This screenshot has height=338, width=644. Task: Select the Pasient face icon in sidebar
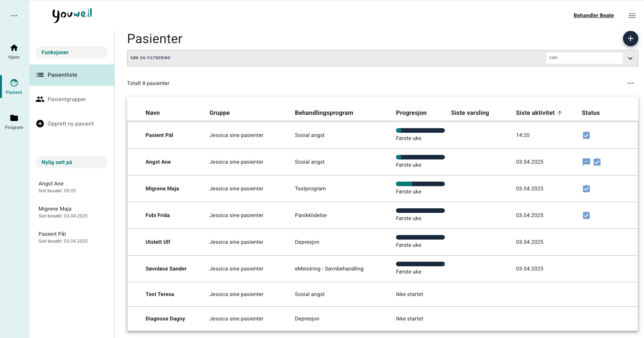(x=14, y=83)
